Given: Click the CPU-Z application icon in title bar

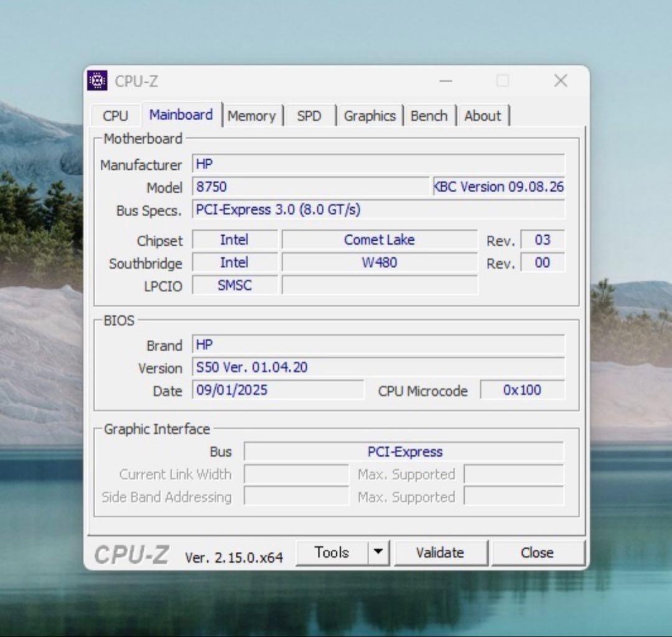Looking at the screenshot, I should point(96,81).
